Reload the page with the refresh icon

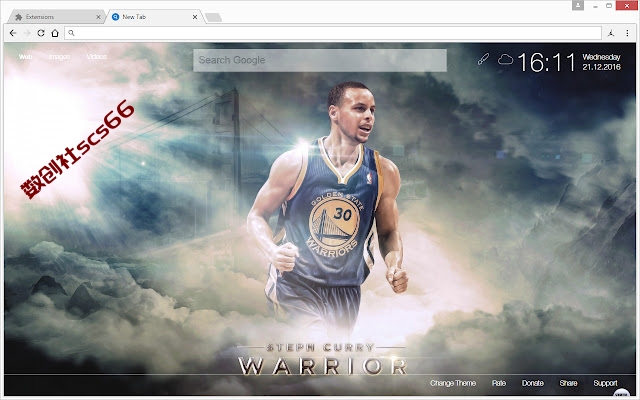[41, 33]
